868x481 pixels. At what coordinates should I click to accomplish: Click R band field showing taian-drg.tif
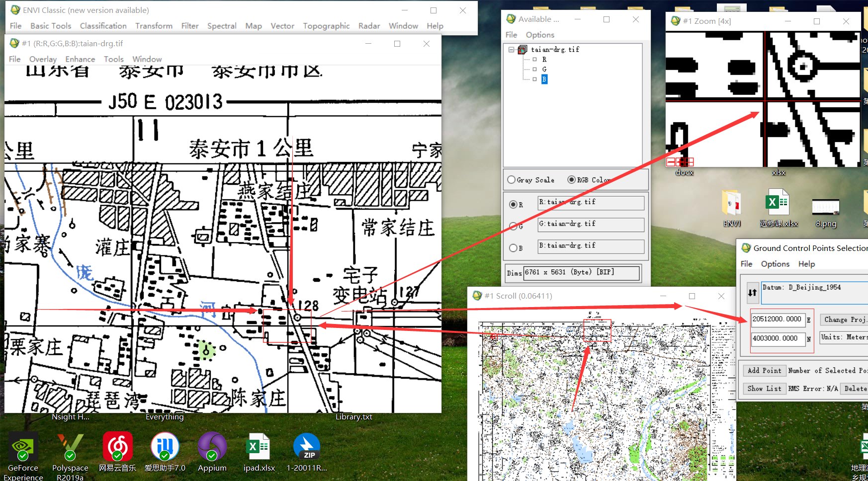click(591, 203)
